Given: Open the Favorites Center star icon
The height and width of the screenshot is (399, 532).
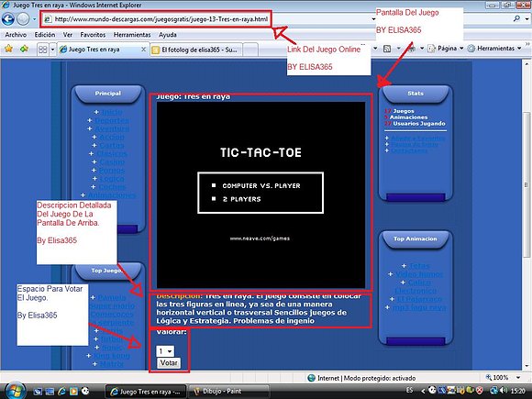Looking at the screenshot, I should coord(8,49).
